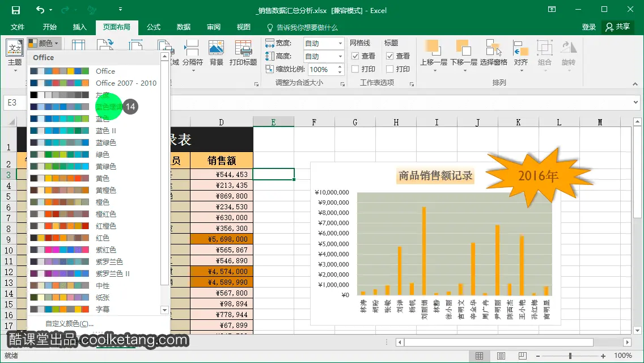Image resolution: width=644 pixels, height=363 pixels.
Task: Open the Width (宽度) dropdown
Action: (340, 43)
